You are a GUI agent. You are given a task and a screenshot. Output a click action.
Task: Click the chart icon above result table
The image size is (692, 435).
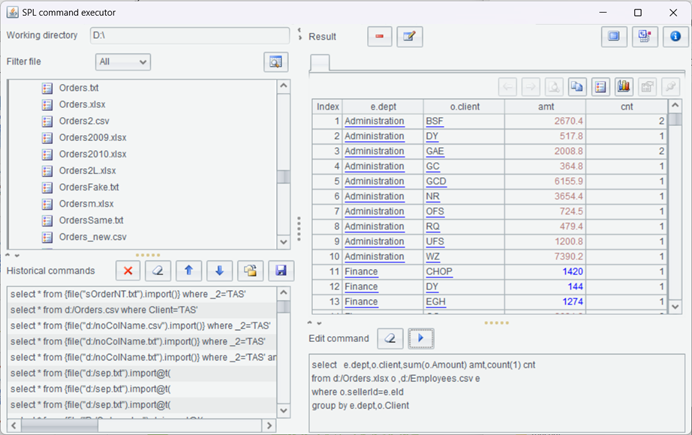625,86
